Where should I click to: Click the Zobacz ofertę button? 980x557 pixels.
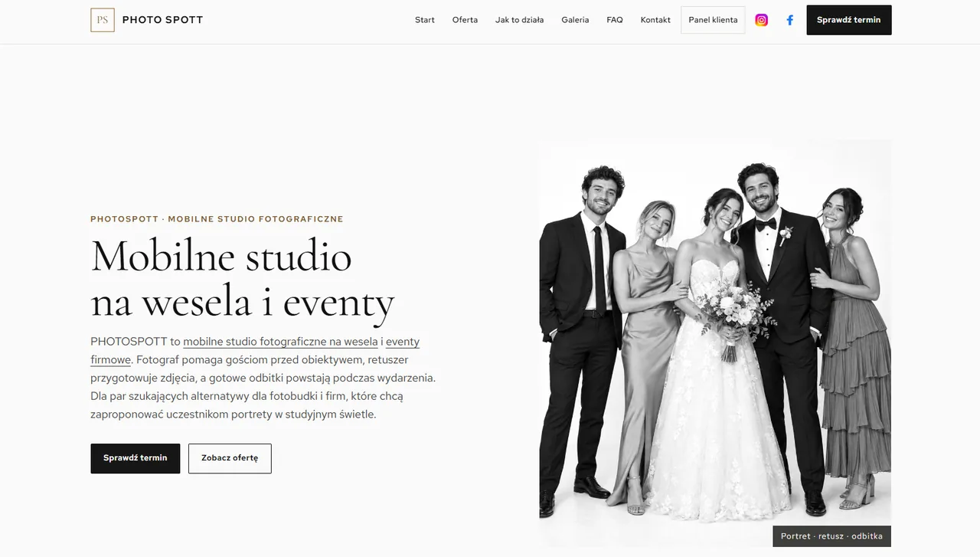[230, 458]
